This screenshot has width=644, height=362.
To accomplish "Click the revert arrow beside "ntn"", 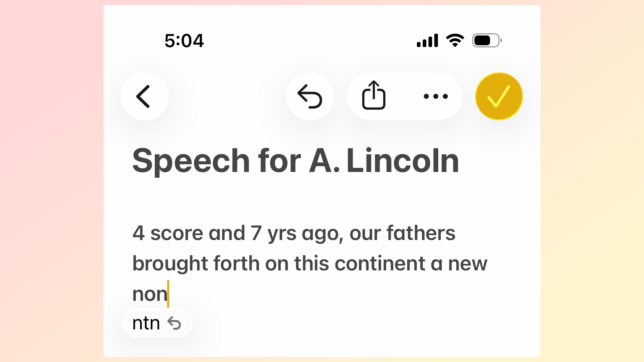I will [175, 323].
